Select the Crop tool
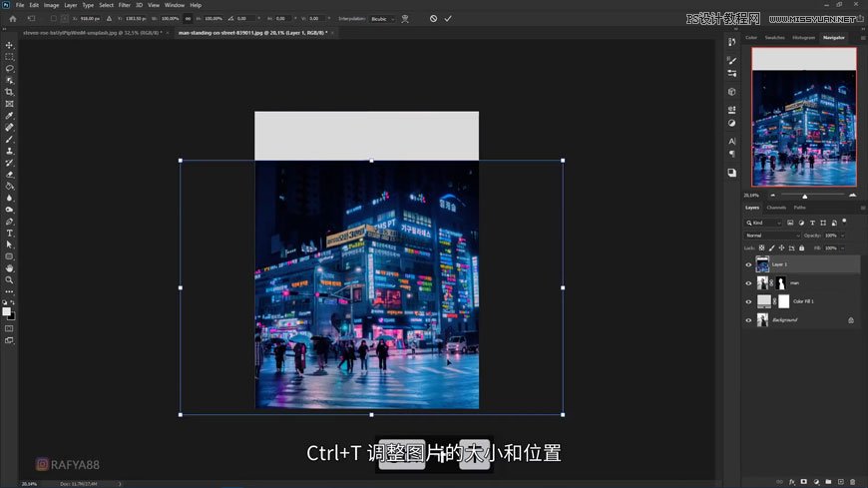The height and width of the screenshot is (488, 868). pos(9,92)
